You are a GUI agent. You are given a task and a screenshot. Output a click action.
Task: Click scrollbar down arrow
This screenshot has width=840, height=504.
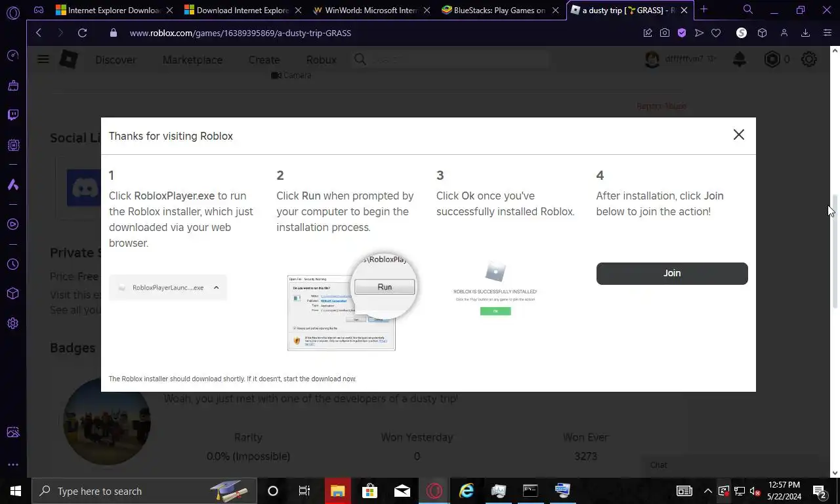[x=835, y=472]
